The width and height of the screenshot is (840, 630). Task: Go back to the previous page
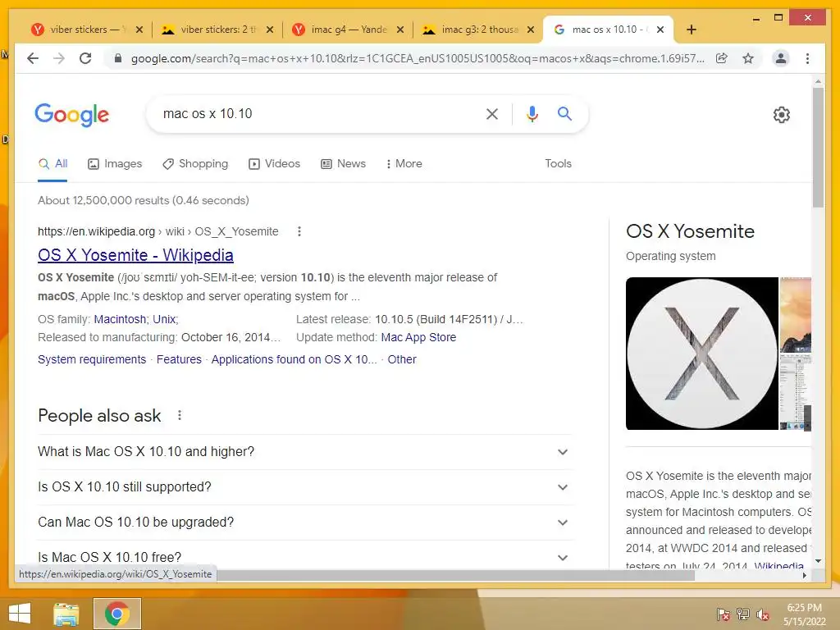click(x=33, y=58)
